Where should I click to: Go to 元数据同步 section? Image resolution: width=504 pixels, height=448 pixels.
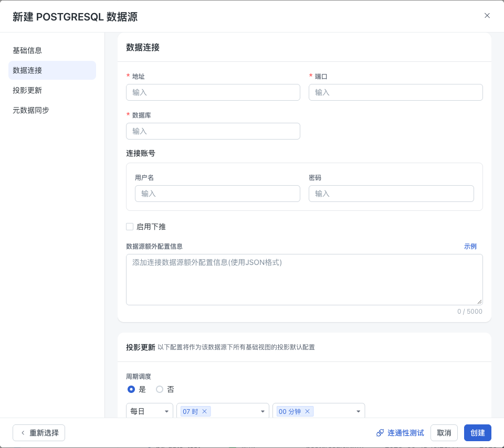(x=52, y=110)
